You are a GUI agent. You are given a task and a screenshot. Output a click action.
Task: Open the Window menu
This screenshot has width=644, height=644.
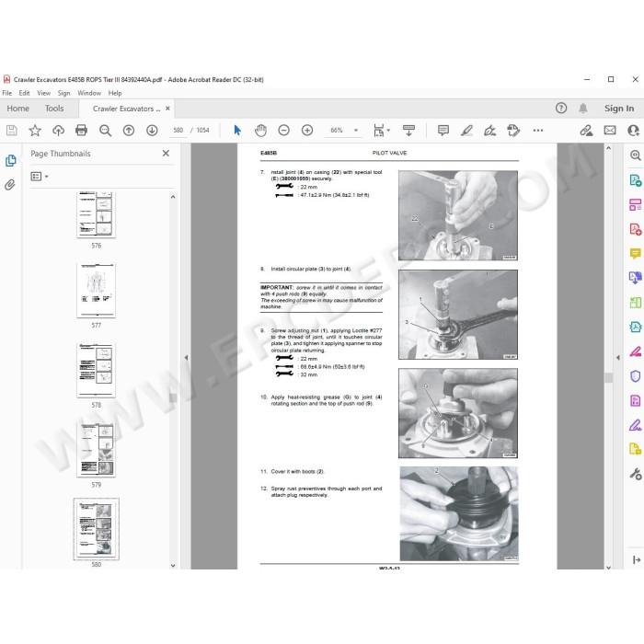tap(89, 93)
